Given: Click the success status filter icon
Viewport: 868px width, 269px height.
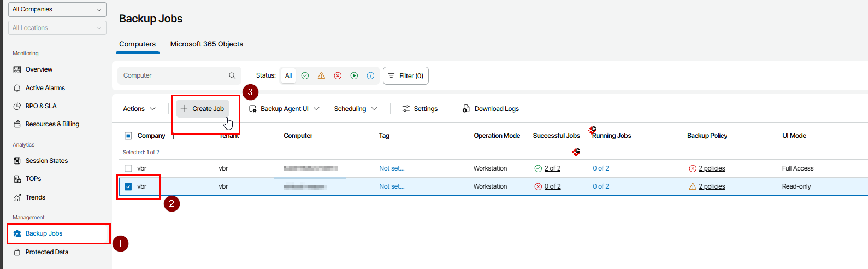Looking at the screenshot, I should (x=305, y=76).
